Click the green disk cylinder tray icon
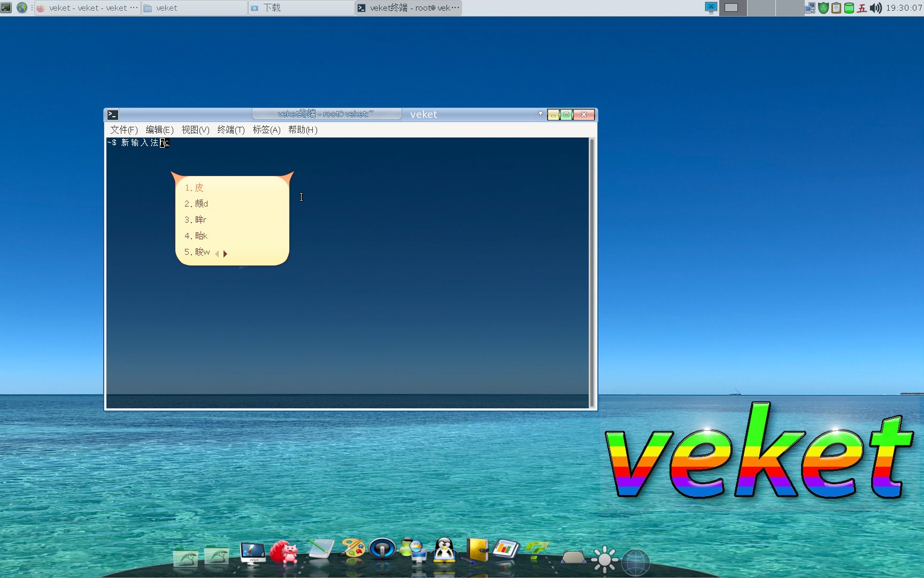 point(849,8)
